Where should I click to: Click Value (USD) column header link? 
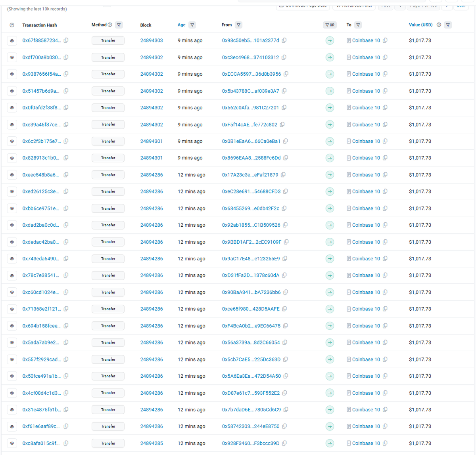pos(421,25)
